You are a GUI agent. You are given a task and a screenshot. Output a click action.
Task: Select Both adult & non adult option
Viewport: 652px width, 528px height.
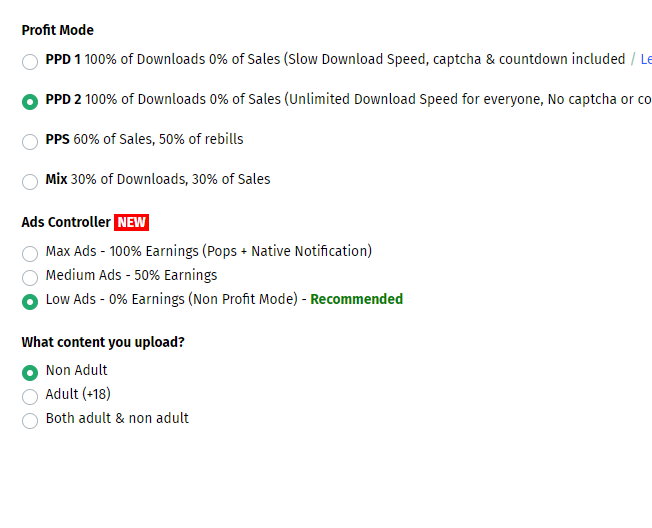coord(30,421)
